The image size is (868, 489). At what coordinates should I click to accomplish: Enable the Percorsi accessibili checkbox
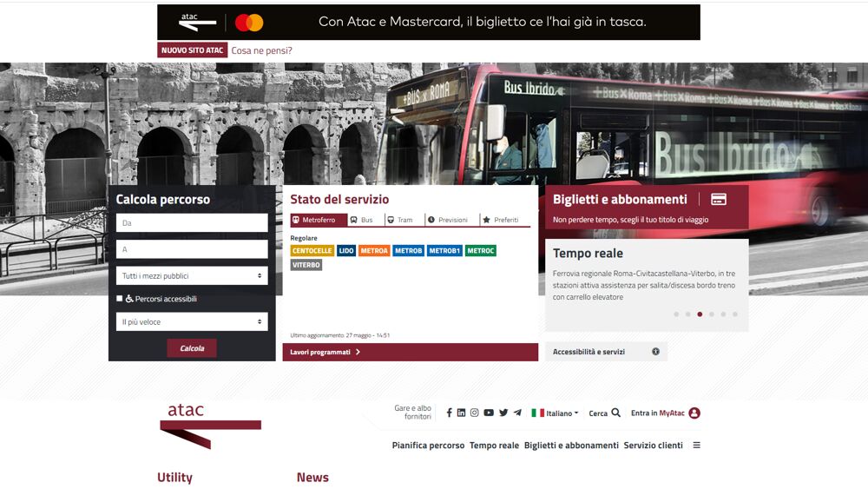tap(120, 299)
